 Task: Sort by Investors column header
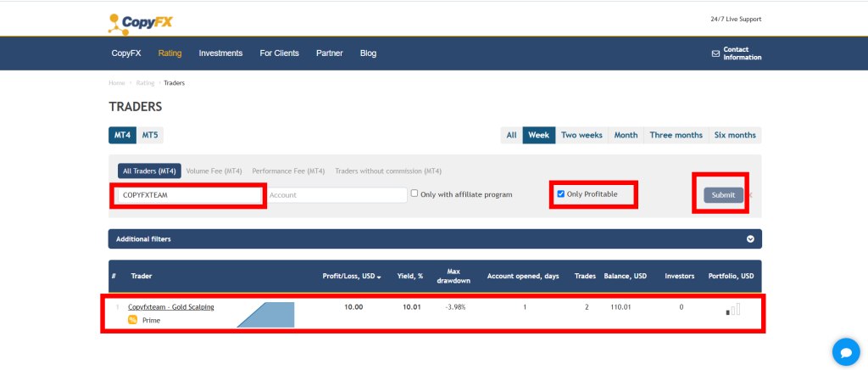680,276
